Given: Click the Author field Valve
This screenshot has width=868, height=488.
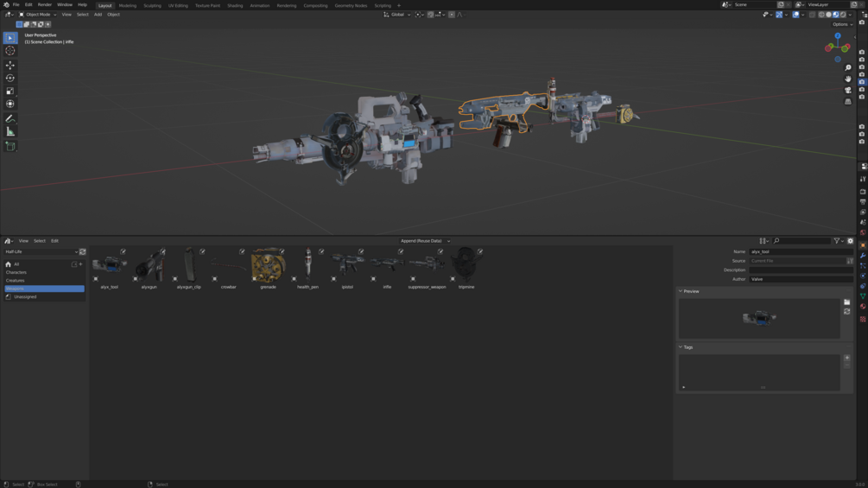Looking at the screenshot, I should click(x=801, y=279).
